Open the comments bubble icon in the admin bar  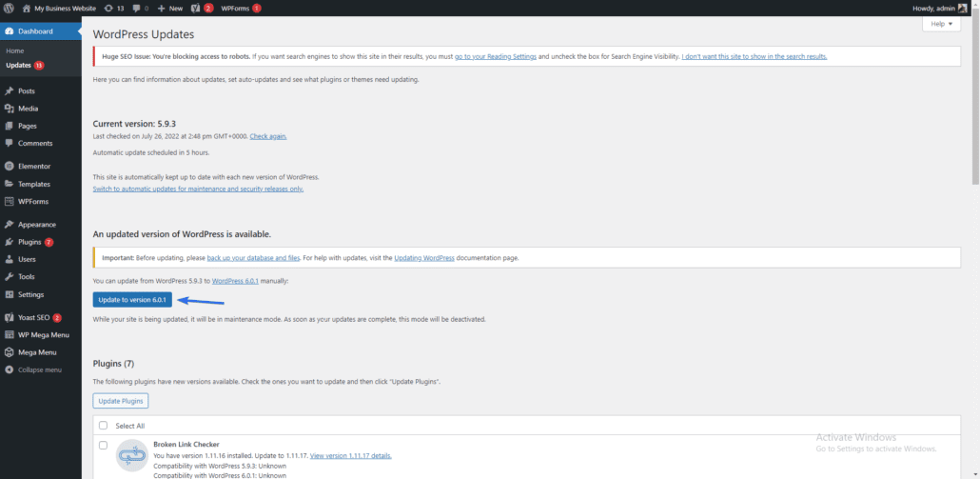tap(135, 9)
